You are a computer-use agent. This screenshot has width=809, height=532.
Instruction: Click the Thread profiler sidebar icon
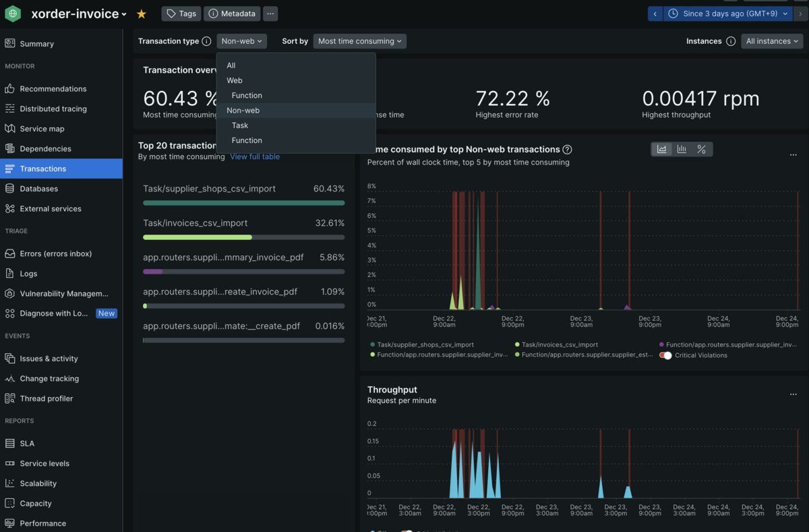[x=9, y=398]
